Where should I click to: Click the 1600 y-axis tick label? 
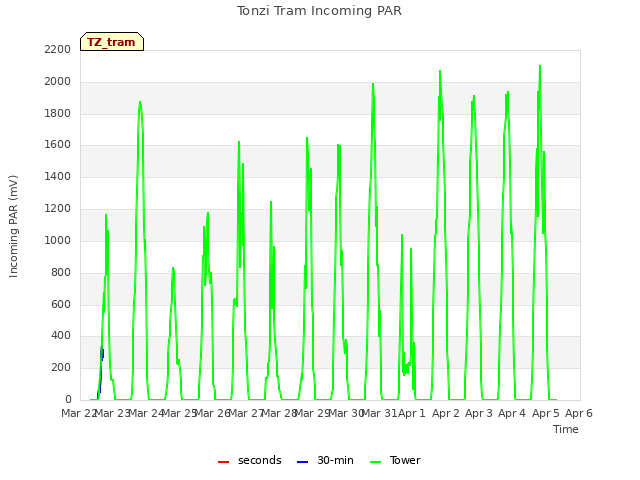pos(58,145)
